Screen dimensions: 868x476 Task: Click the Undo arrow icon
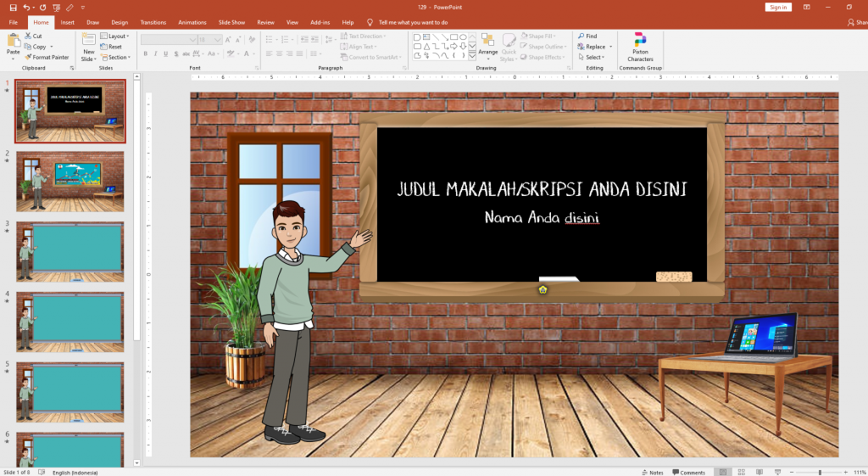(26, 7)
